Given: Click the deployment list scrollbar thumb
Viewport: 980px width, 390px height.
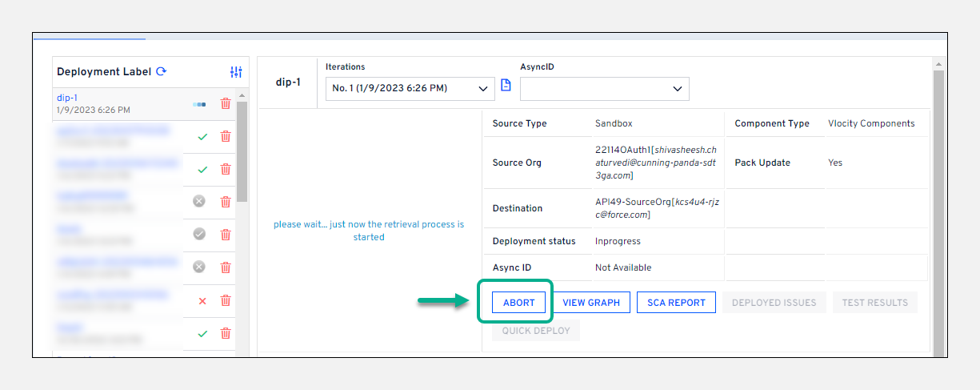Looking at the screenshot, I should coord(242,152).
